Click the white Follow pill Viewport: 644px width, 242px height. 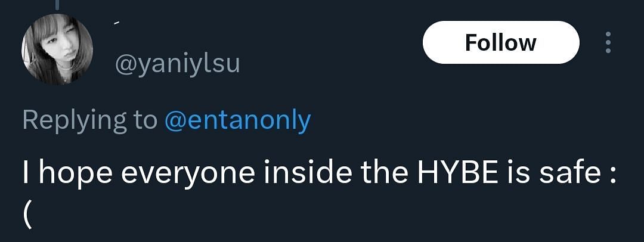(501, 42)
